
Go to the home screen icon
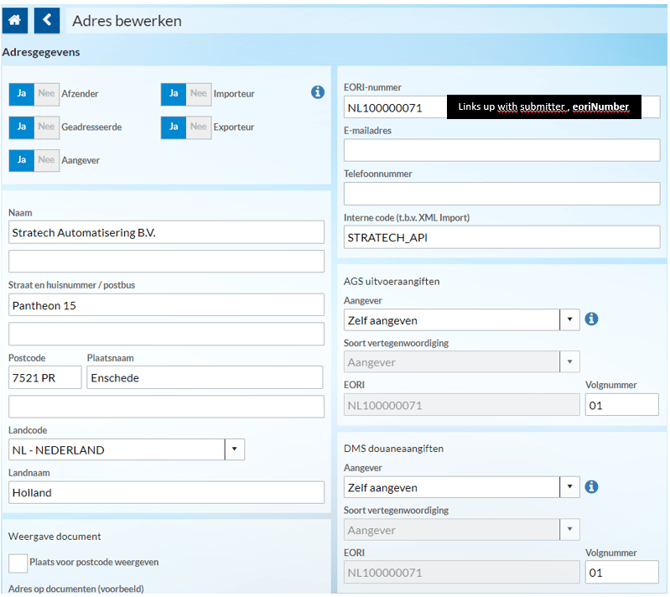tap(15, 20)
